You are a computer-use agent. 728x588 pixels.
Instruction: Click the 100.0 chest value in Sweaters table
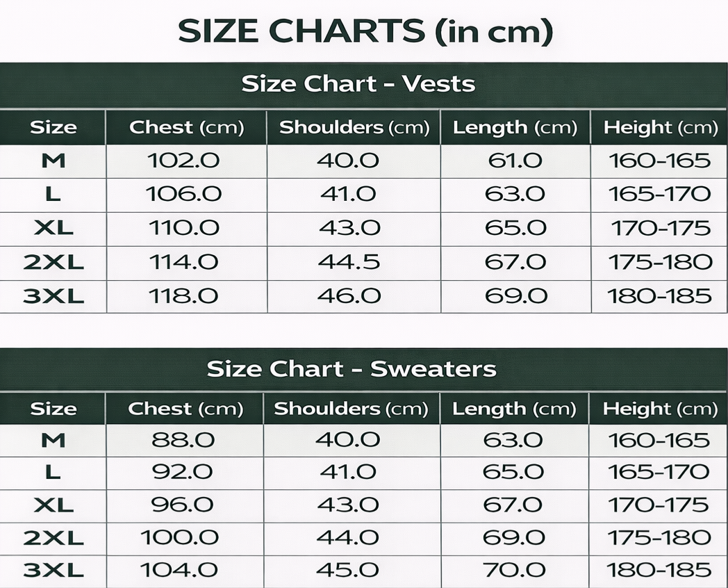180,537
